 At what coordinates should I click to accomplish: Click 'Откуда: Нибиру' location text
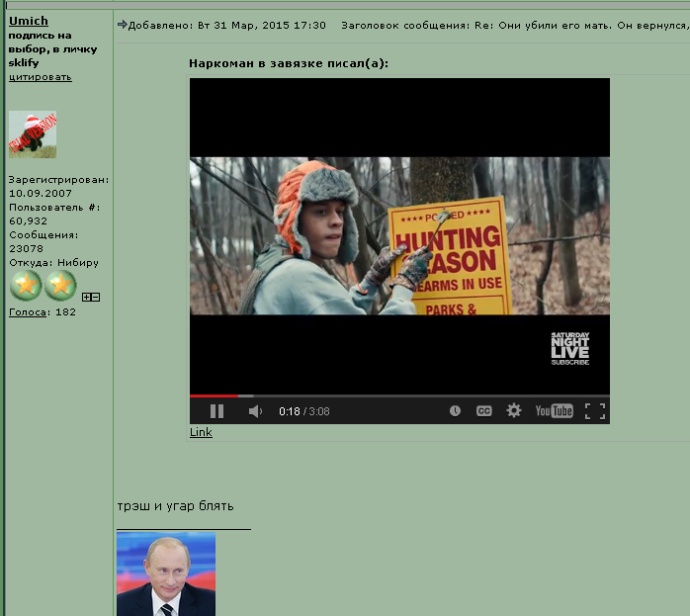point(53,263)
